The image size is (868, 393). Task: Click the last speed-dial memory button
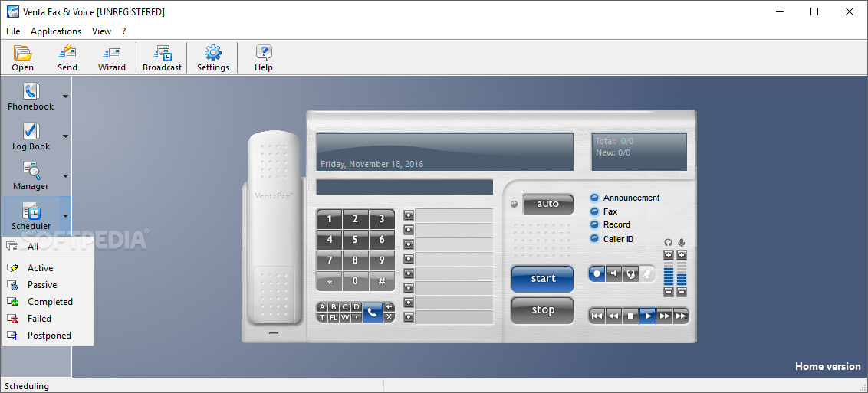point(409,316)
